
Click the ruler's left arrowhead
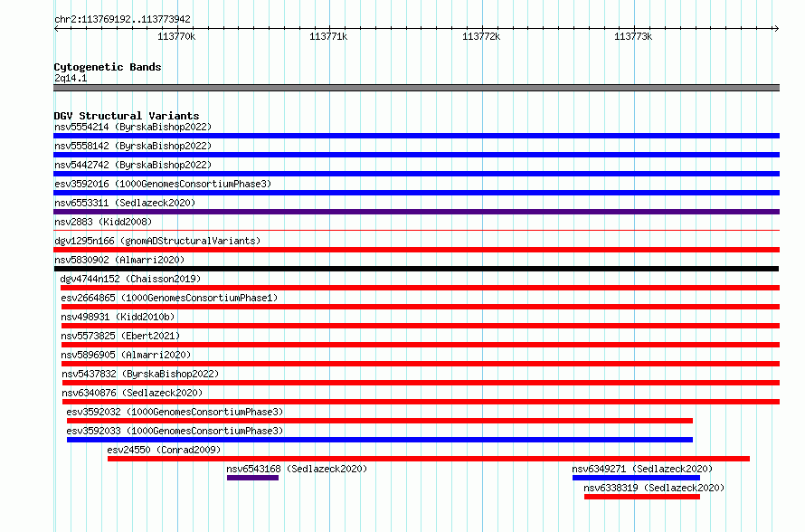pos(56,28)
